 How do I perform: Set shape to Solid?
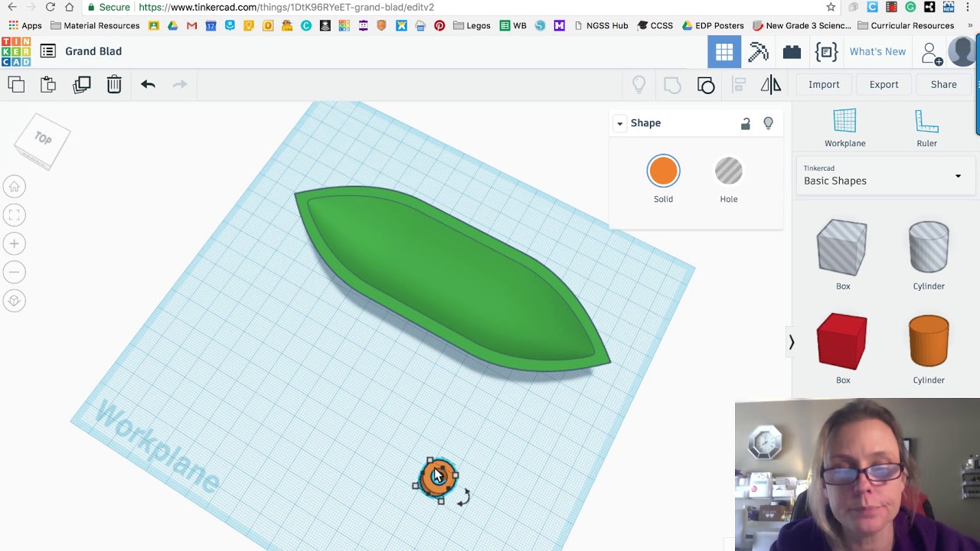pyautogui.click(x=663, y=171)
